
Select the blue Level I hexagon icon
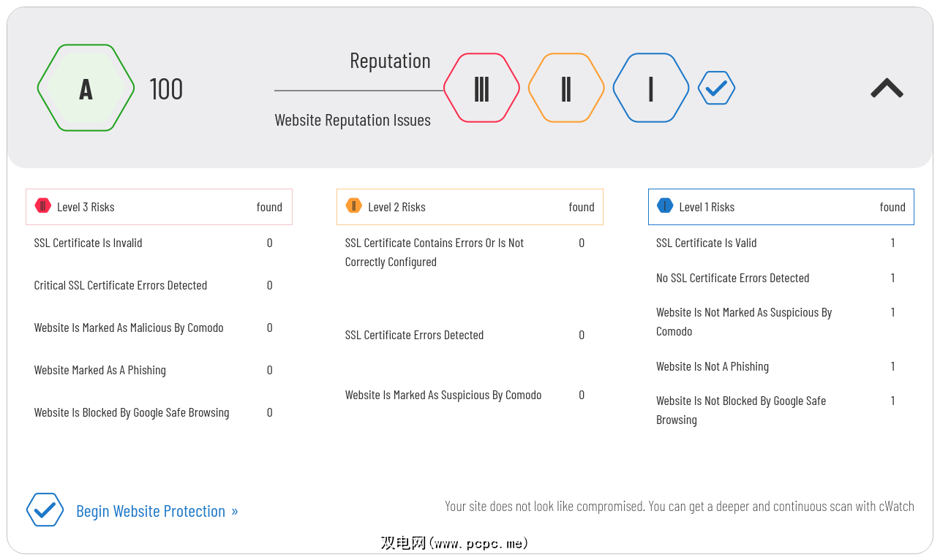click(x=650, y=88)
